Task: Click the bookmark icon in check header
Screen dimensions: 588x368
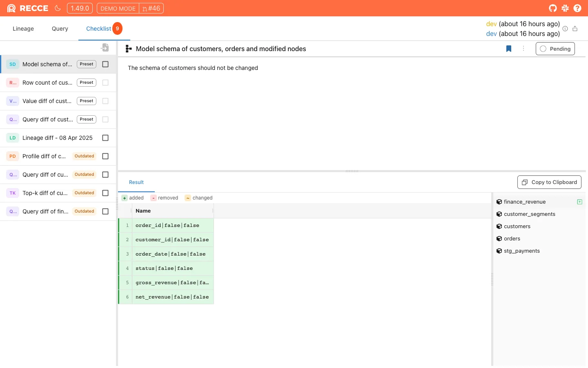Action: (509, 49)
